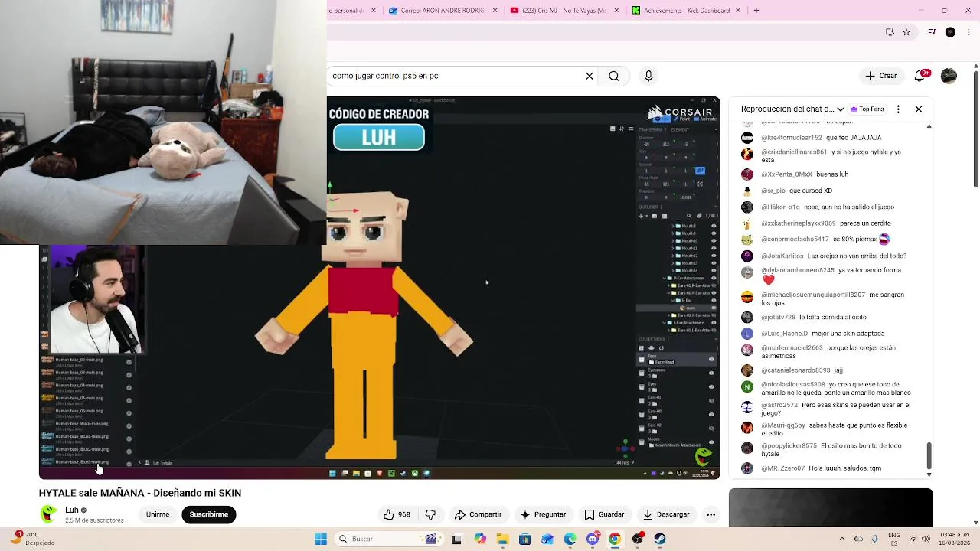Bookmark this page with the star icon
Image resolution: width=980 pixels, height=551 pixels.
click(906, 32)
